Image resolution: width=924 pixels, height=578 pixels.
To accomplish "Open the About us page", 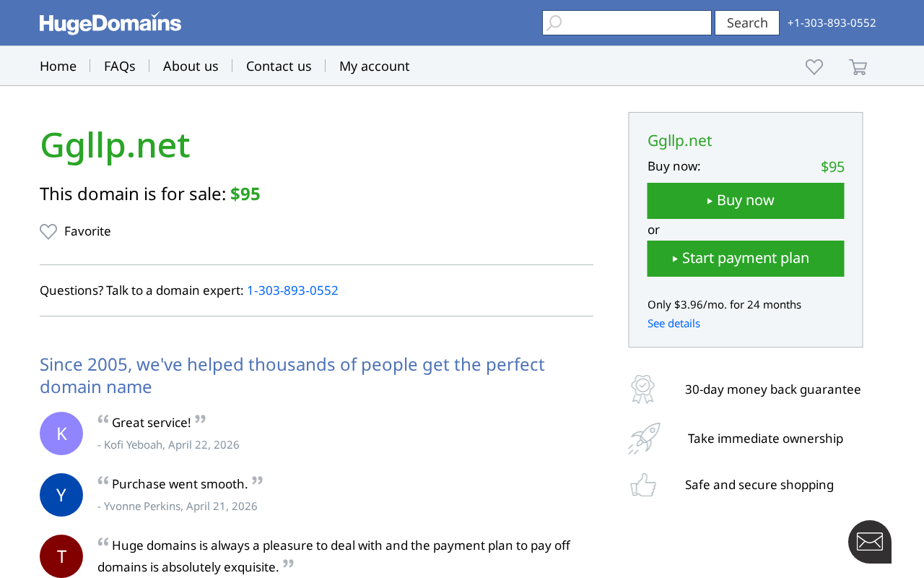I will click(191, 66).
